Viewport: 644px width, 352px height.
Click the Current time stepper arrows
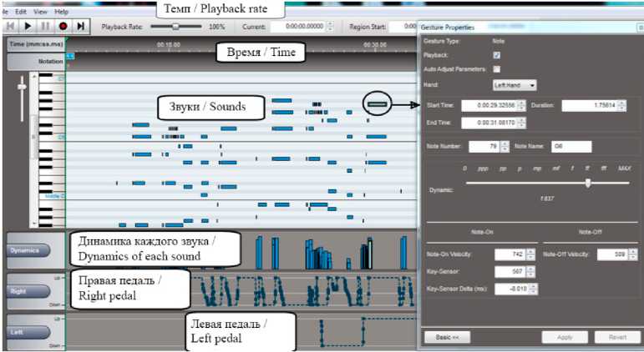pyautogui.click(x=330, y=27)
